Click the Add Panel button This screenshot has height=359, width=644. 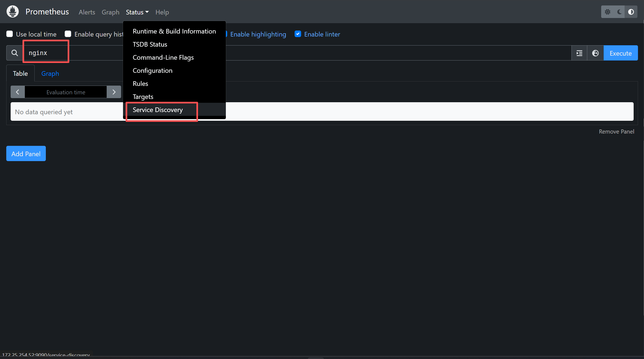tap(26, 153)
